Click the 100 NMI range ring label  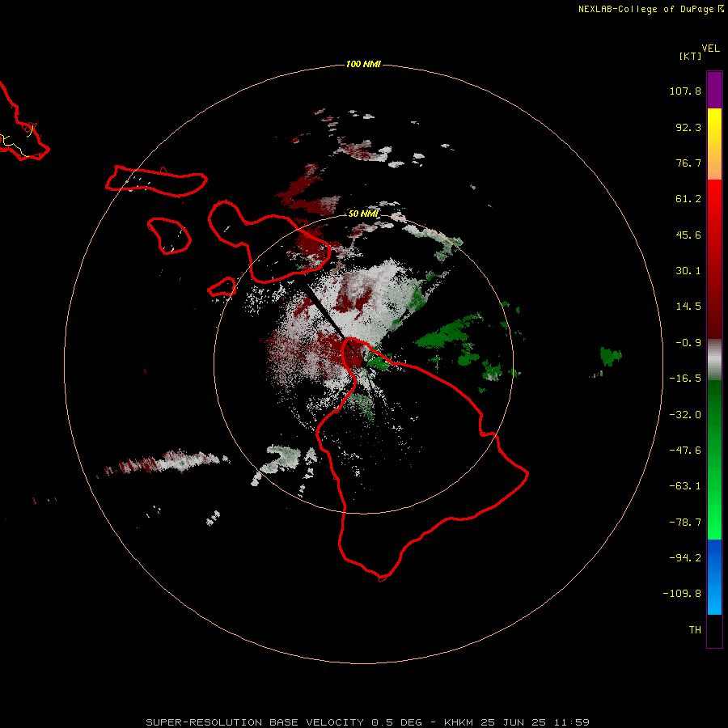[363, 64]
